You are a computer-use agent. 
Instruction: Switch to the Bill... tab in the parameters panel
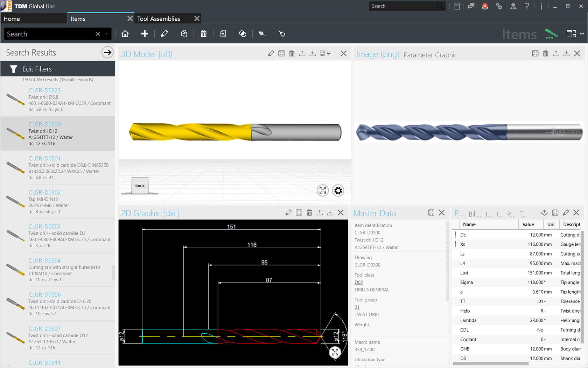pos(475,214)
